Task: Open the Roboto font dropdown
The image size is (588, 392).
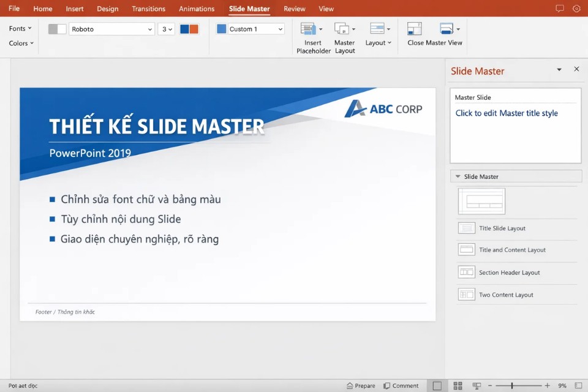Action: (111, 29)
